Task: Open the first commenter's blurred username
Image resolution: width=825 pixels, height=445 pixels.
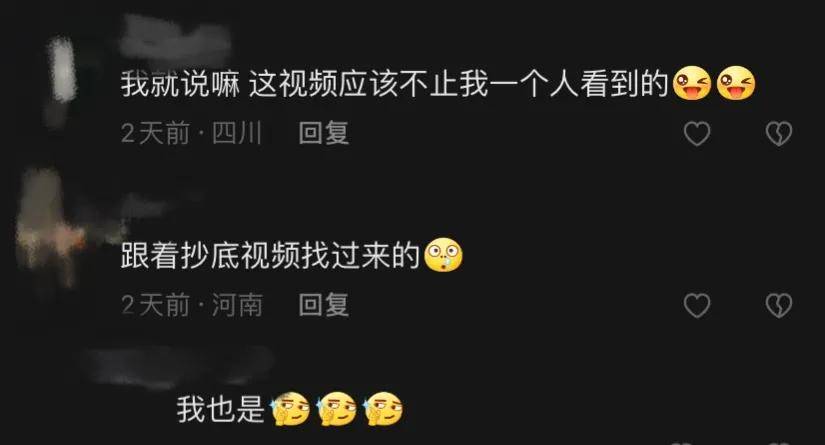Action: click(x=176, y=39)
